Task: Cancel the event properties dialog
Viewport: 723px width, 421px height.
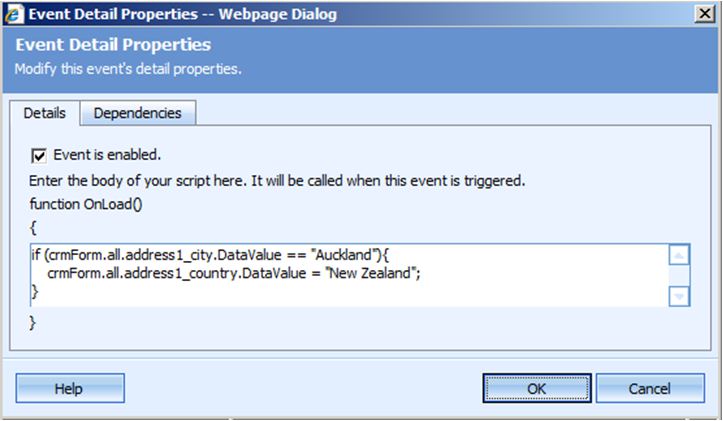Action: coord(648,388)
